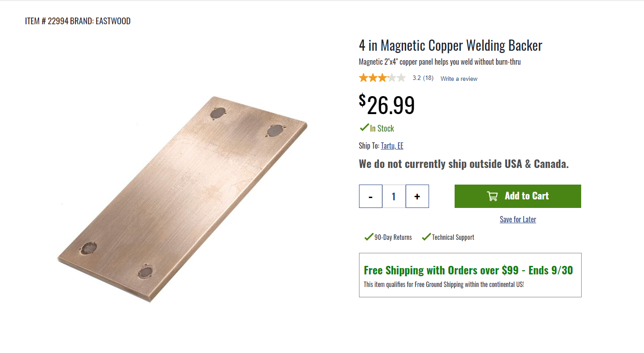This screenshot has width=644, height=353.
Task: Click the 4 in Magnetic Copper Welding Backer title
Action: click(x=450, y=45)
